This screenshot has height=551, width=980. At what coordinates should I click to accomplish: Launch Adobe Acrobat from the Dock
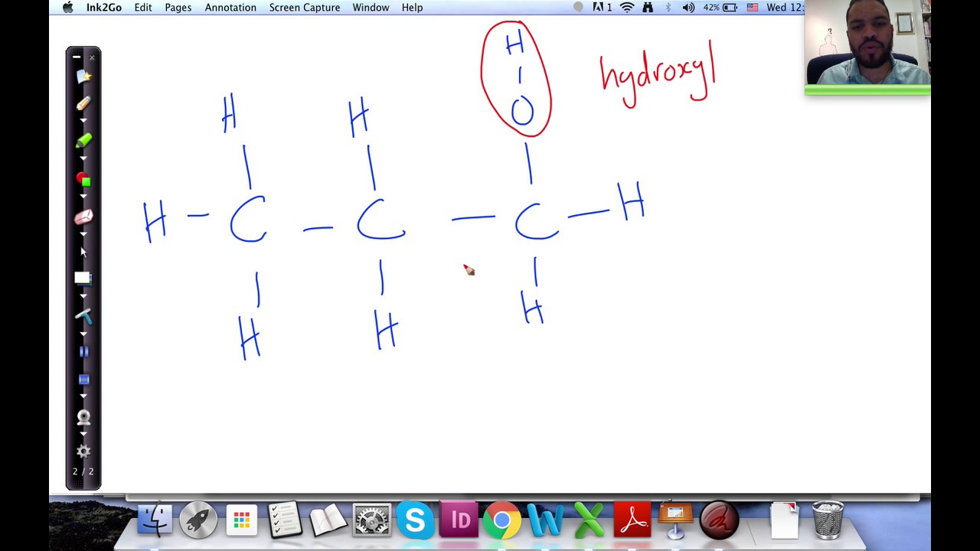632,520
